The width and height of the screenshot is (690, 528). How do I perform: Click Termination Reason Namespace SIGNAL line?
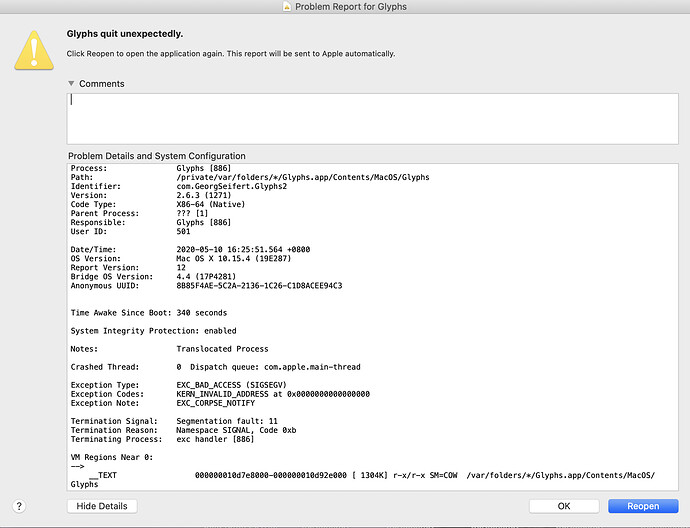point(184,430)
